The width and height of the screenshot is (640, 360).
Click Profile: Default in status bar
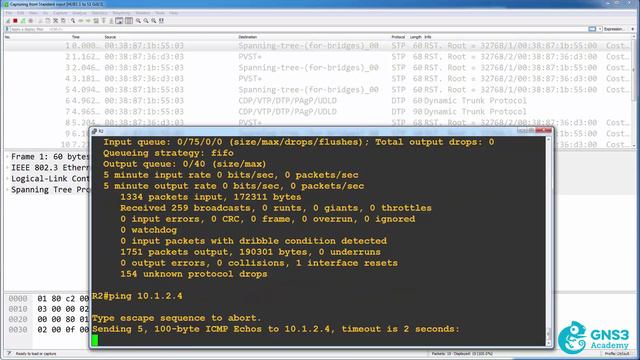[x=616, y=354]
